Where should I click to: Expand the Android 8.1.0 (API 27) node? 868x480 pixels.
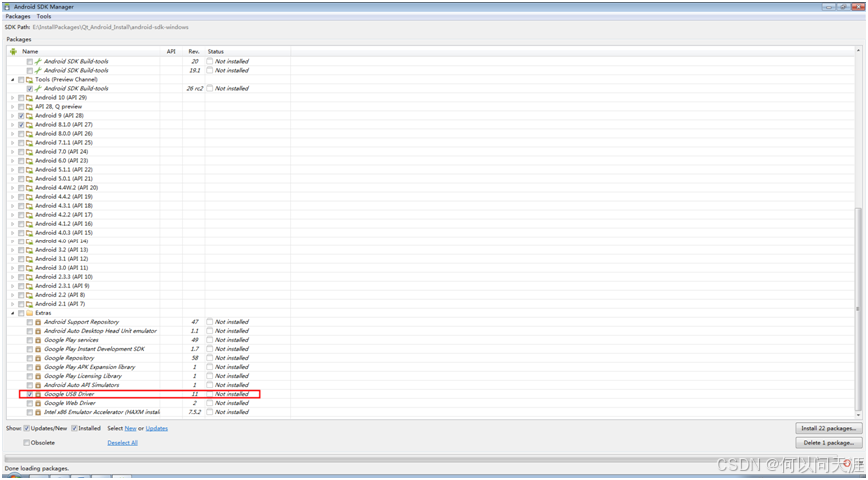[x=13, y=125]
